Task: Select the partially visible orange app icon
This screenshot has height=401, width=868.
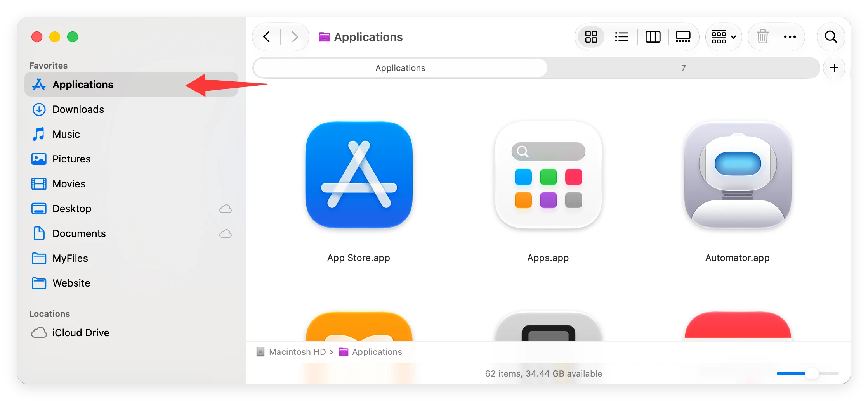Action: (x=359, y=327)
